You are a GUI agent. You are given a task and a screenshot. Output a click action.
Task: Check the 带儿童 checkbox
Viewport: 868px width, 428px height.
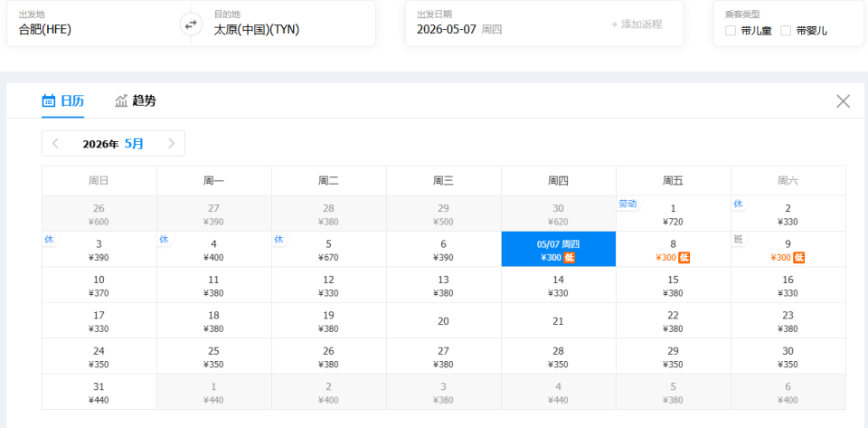[731, 31]
